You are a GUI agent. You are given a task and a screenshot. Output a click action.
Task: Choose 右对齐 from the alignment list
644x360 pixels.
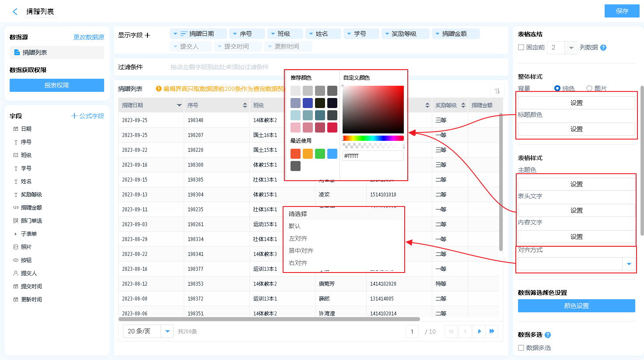(298, 263)
